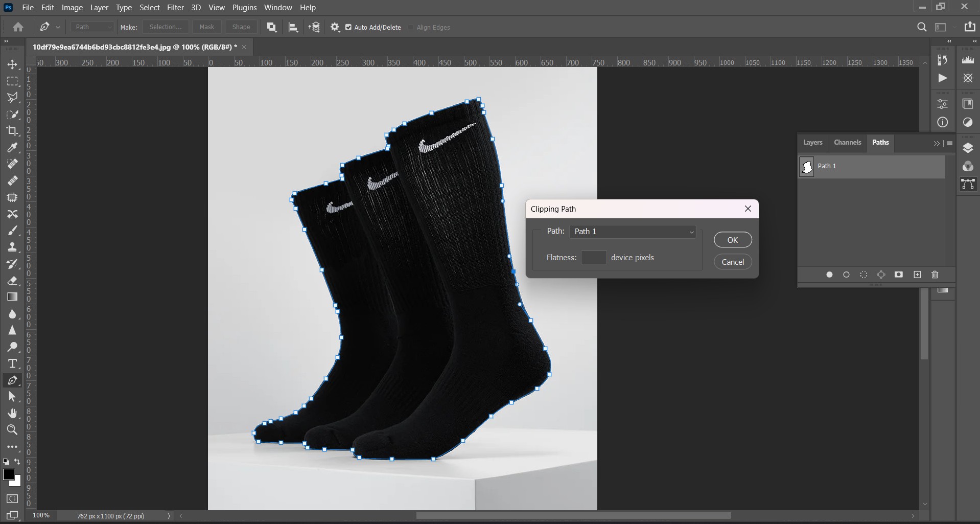Open Path alignment options
This screenshot has width=980, height=524.
coord(293,27)
